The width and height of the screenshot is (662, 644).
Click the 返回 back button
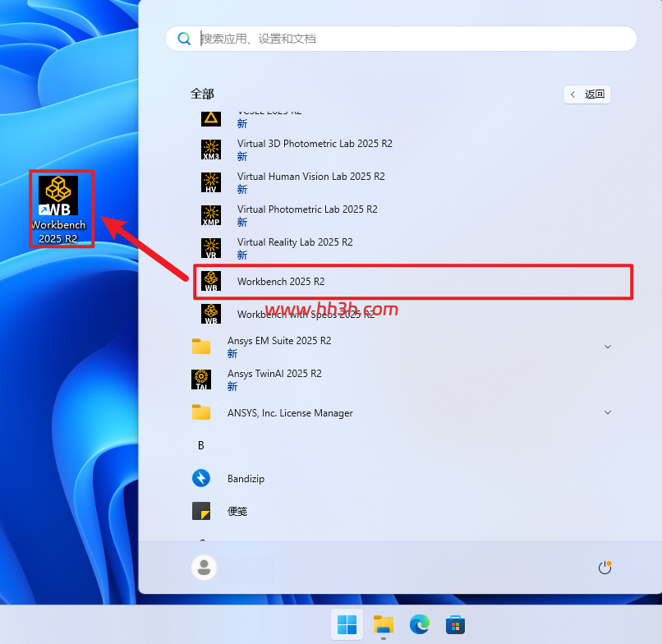(587, 94)
